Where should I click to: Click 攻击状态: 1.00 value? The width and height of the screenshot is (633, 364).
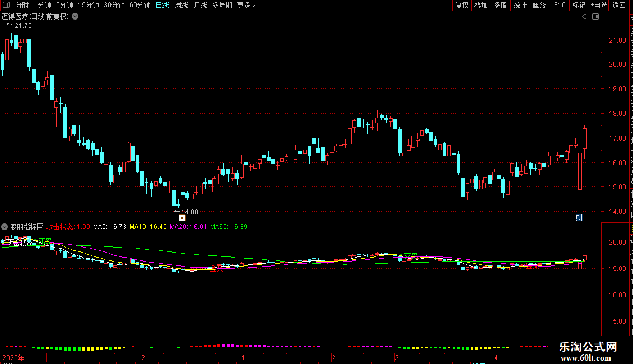[68, 227]
